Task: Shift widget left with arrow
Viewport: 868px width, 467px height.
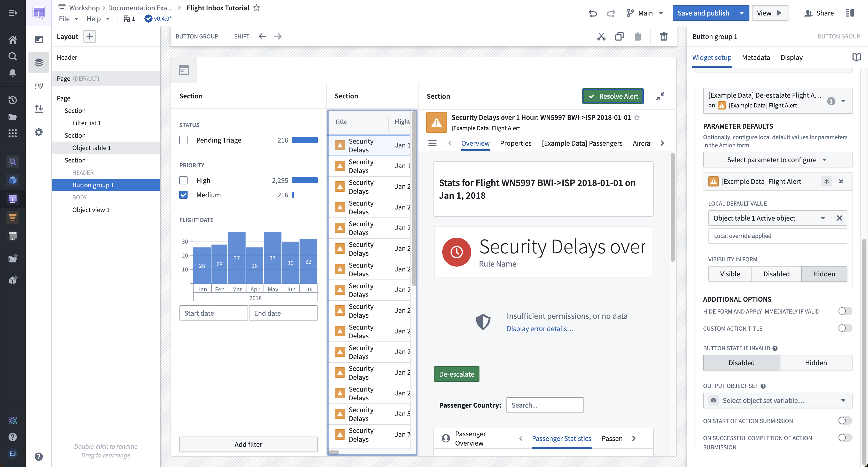Action: coord(262,36)
